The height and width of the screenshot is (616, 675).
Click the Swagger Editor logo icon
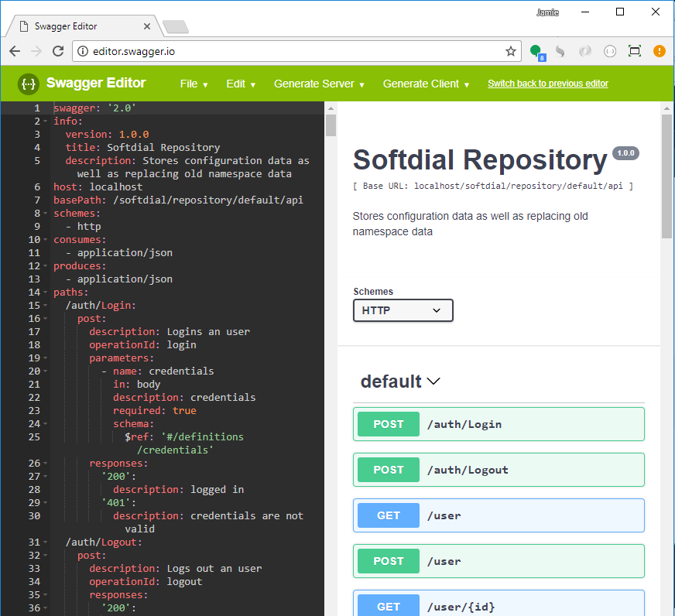[29, 84]
